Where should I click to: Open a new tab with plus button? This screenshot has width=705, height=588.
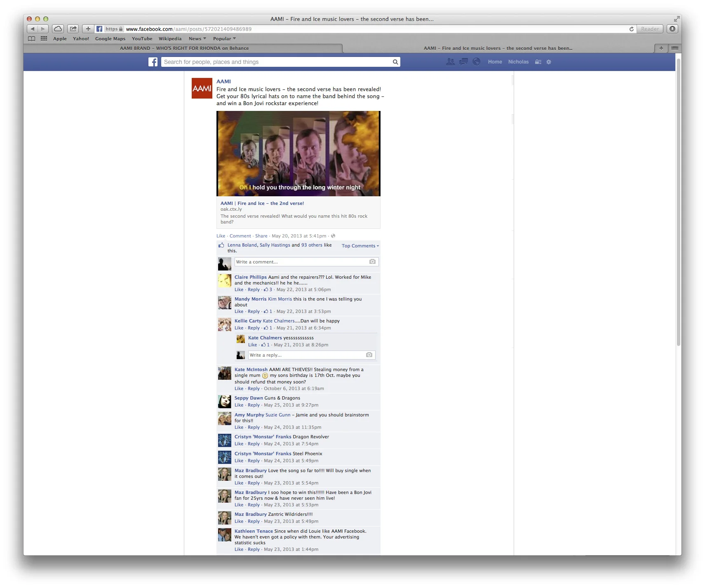pos(661,48)
